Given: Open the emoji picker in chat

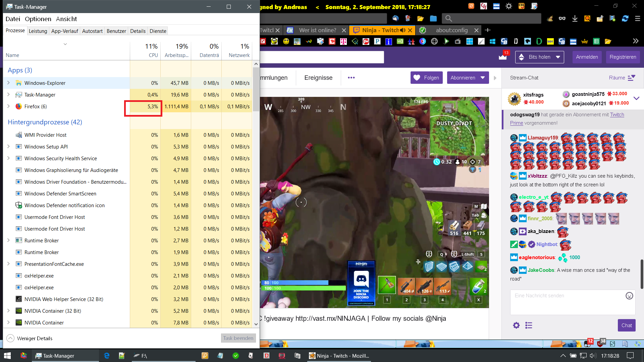Looking at the screenshot, I should coord(629,296).
